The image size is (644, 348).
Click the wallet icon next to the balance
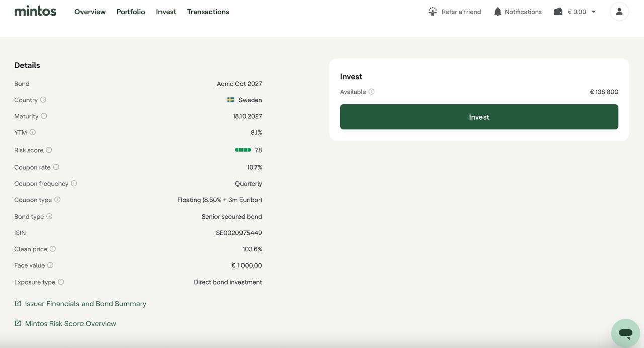[x=558, y=11]
